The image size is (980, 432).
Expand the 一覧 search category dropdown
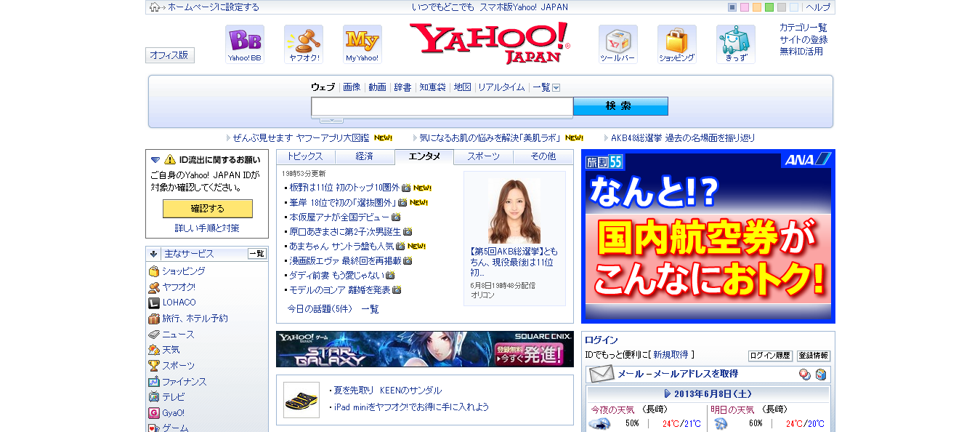click(x=556, y=87)
